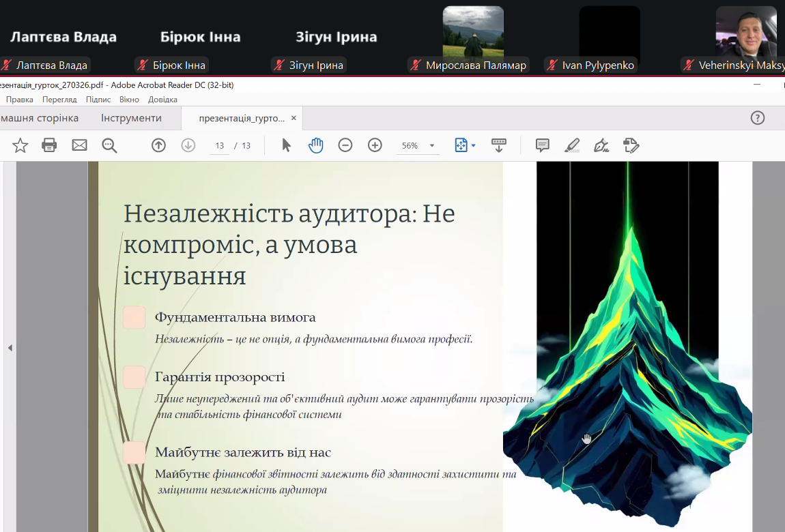This screenshot has height=532, width=785.
Task: Expand the fit page options dropdown
Action: click(x=474, y=145)
